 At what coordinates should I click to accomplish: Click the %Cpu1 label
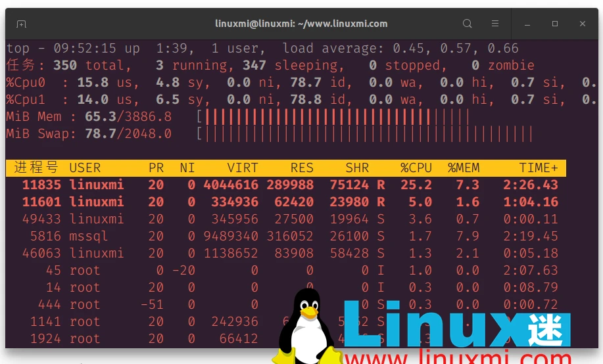(26, 100)
